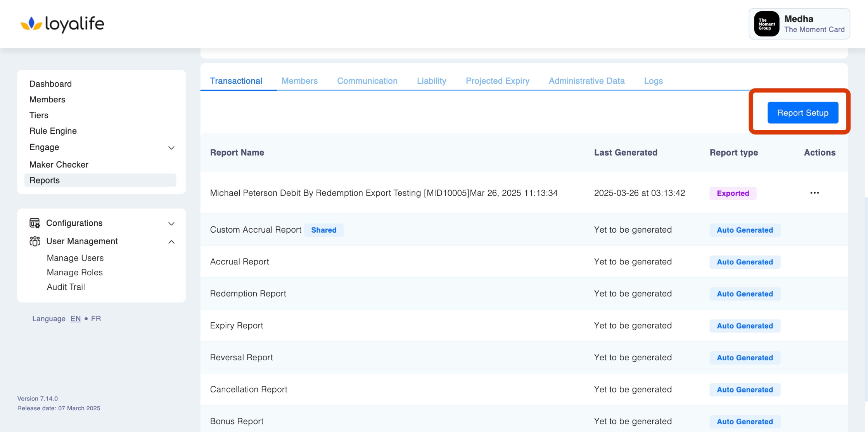Select EN language link

coord(76,318)
